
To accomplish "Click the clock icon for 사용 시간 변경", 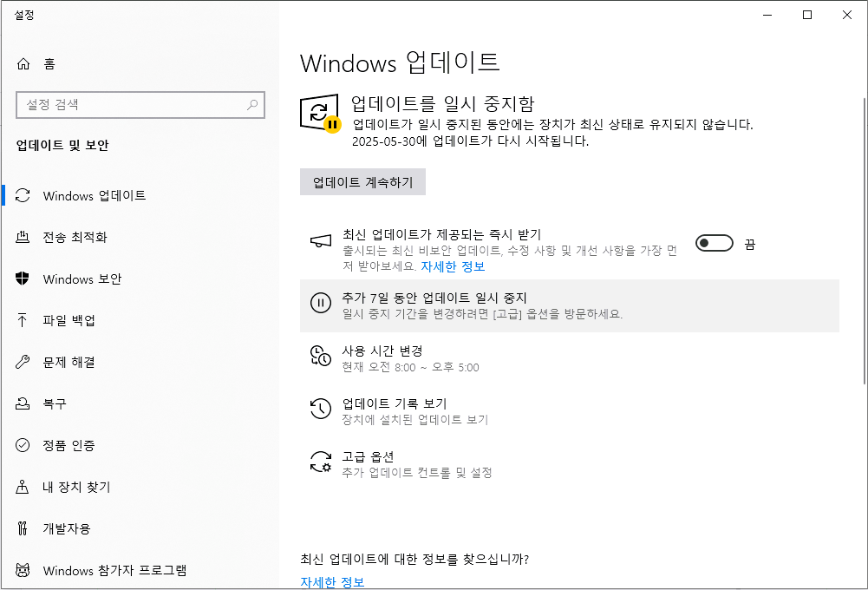I will click(x=321, y=356).
